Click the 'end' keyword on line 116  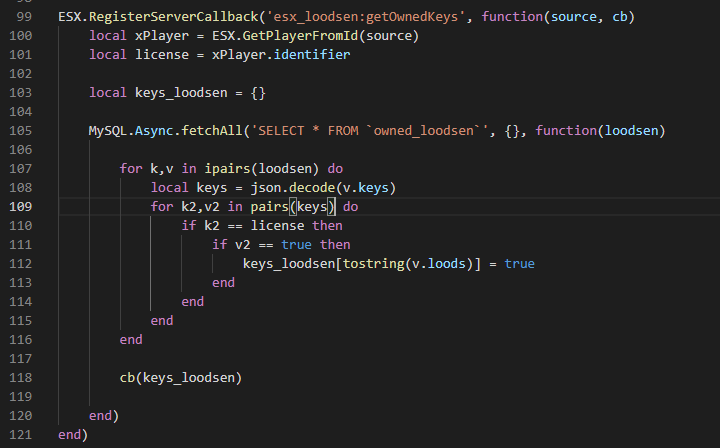(x=131, y=340)
